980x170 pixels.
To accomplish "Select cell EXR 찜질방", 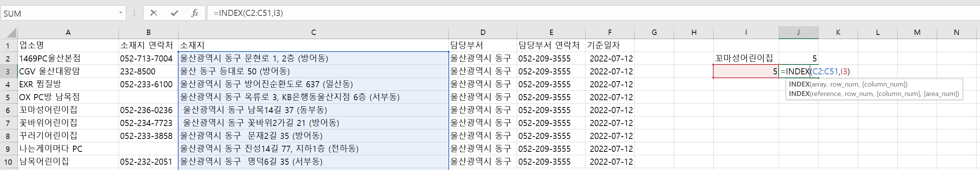I will tap(68, 84).
